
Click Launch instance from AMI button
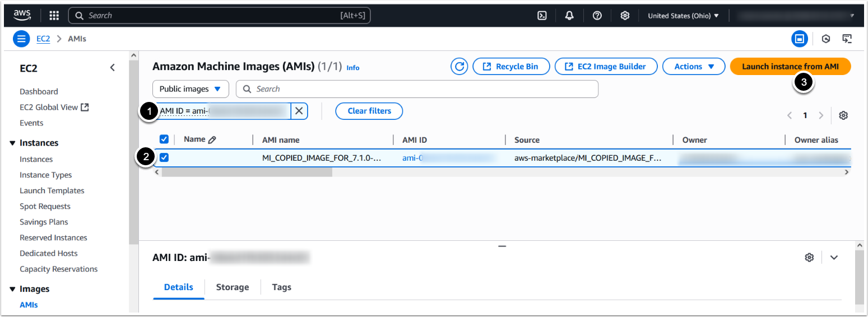[x=790, y=67]
